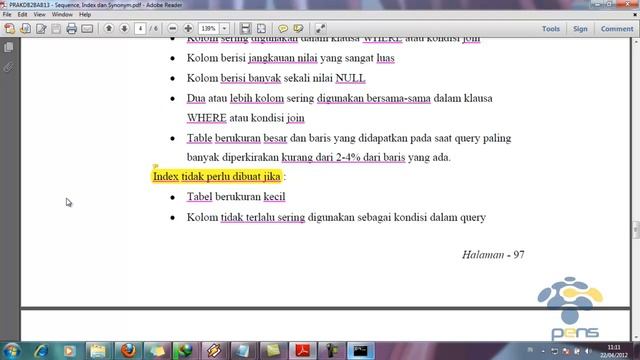
Task: Open the Tools pane
Action: (551, 29)
